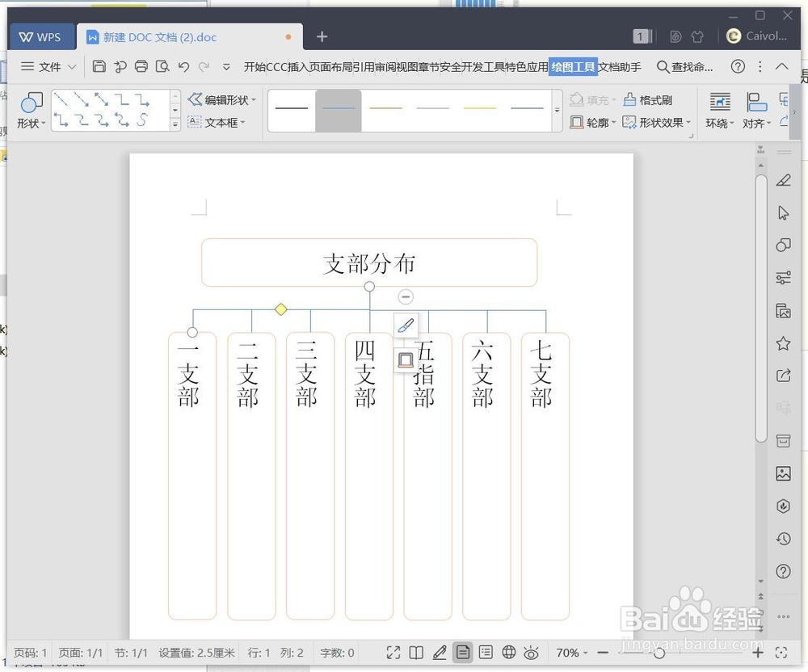Image resolution: width=808 pixels, height=672 pixels.
Task: Click 查找命令 (Find Command) search
Action: point(685,67)
